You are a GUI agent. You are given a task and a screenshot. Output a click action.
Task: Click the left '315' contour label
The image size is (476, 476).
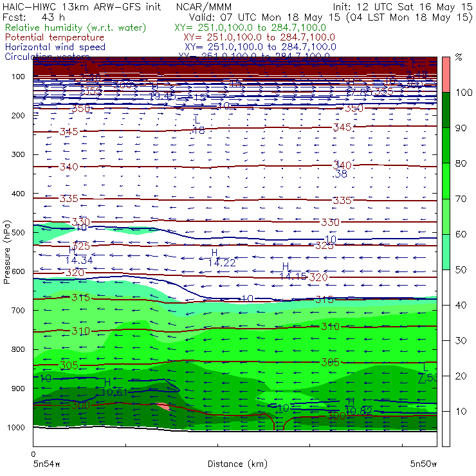click(x=81, y=297)
